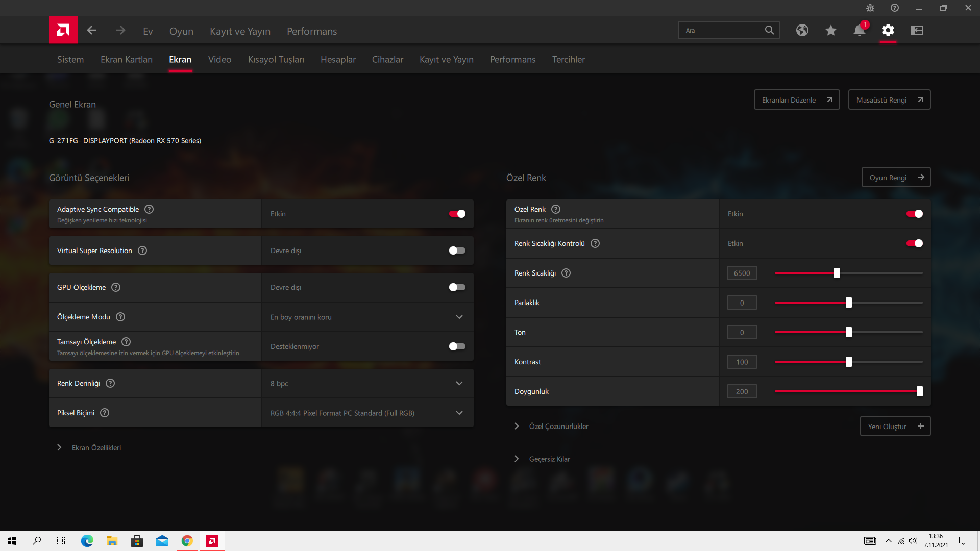This screenshot has height=551, width=980.
Task: Enable the GPU Ölçekleme toggle
Action: click(457, 287)
